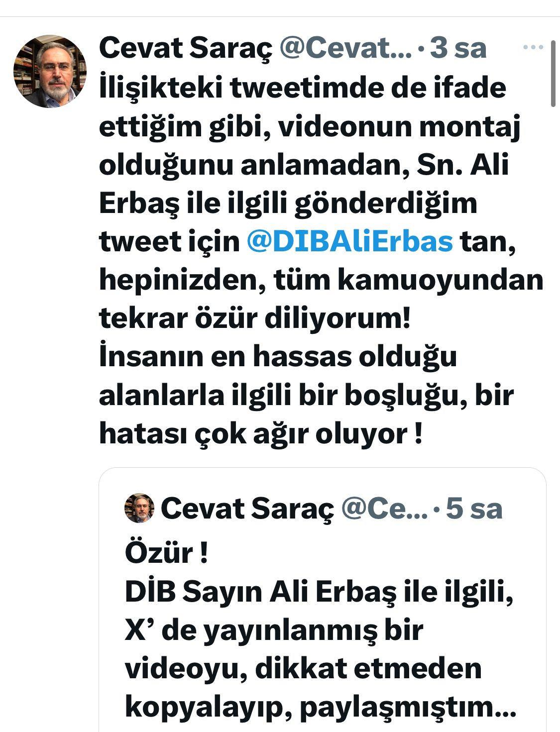This screenshot has width=560, height=732.
Task: Click the vertical scrollbar on right edge
Action: tap(553, 74)
